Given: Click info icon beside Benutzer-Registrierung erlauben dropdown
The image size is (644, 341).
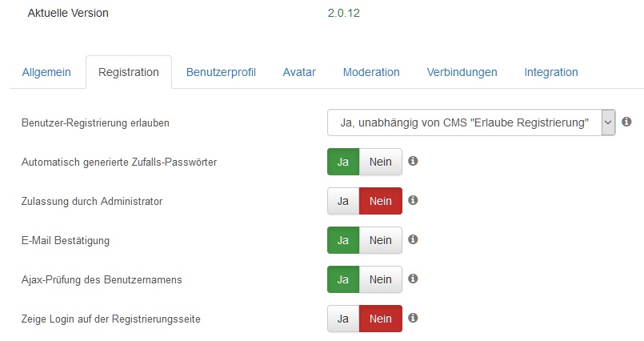Looking at the screenshot, I should tap(626, 122).
